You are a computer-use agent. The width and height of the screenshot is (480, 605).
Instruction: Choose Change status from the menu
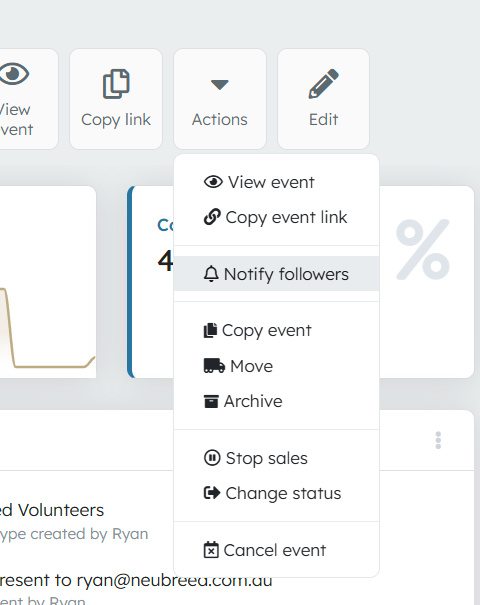pos(276,493)
